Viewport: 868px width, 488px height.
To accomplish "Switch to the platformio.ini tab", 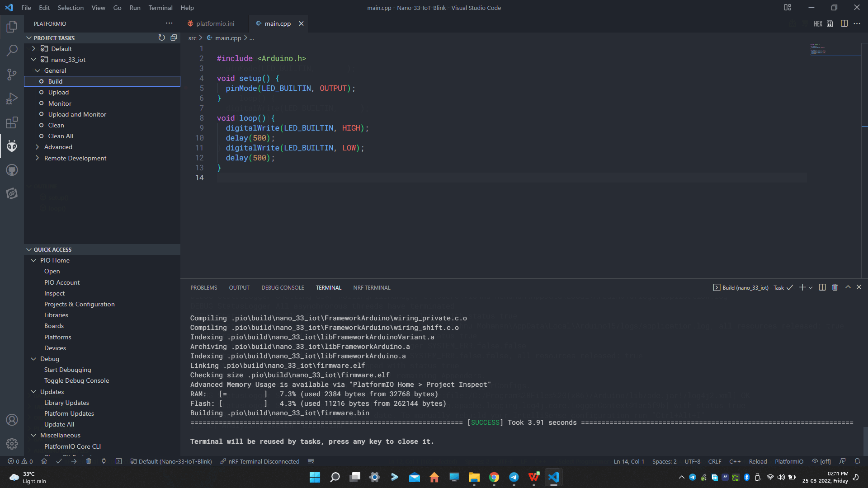I will (x=215, y=23).
